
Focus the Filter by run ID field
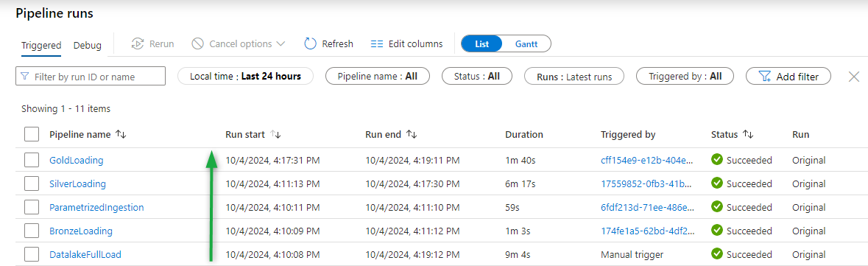[x=91, y=77]
